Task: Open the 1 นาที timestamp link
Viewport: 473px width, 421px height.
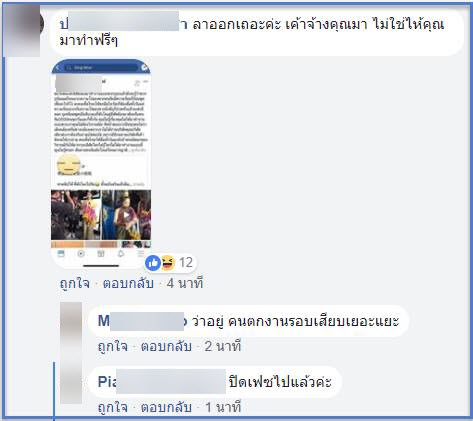Action: tap(223, 407)
